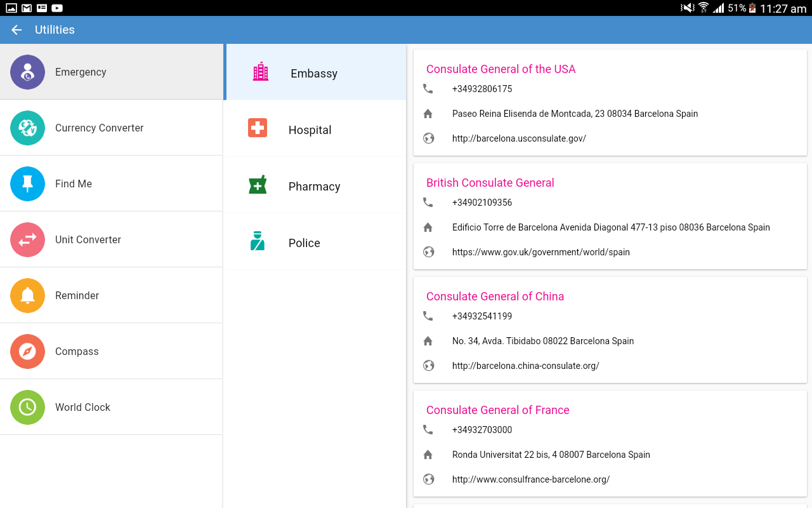Select the Consulate General of the USA title
This screenshot has width=812, height=508.
point(501,69)
